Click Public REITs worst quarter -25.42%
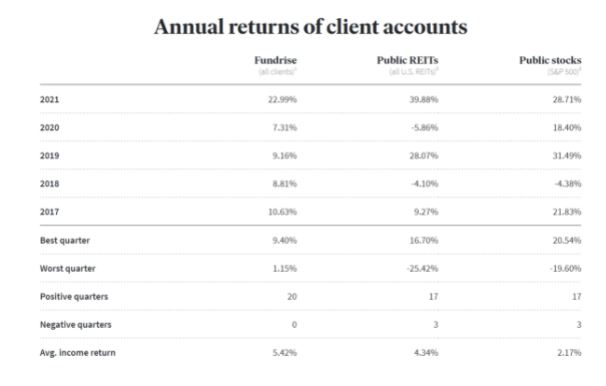 [422, 269]
